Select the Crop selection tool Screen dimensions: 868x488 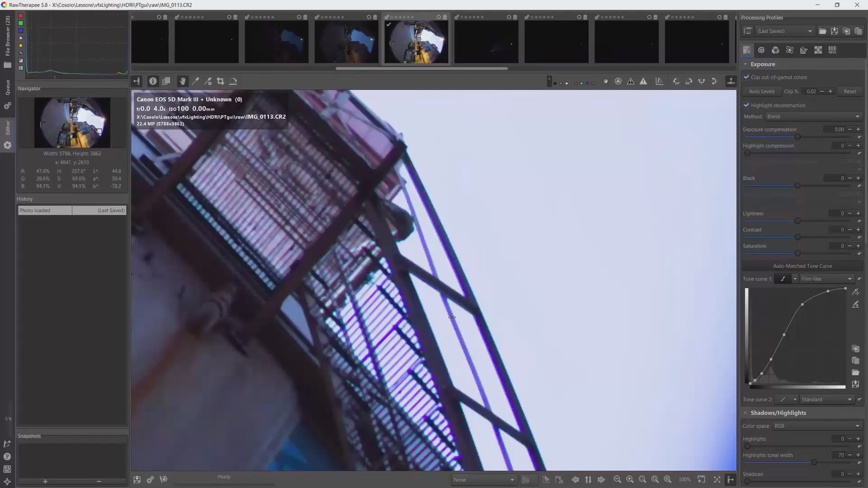coord(221,81)
